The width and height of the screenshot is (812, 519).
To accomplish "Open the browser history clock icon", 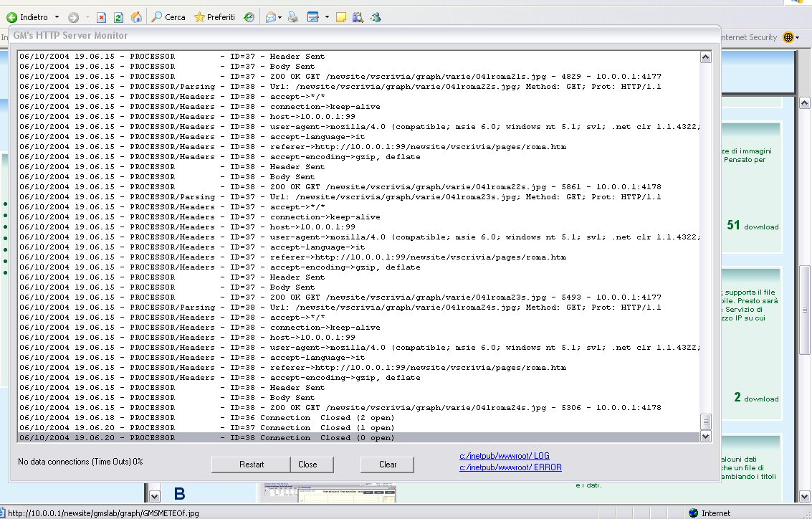I will point(249,18).
